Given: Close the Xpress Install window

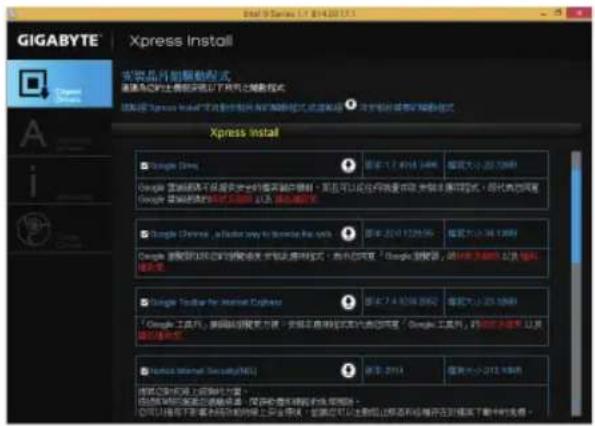Looking at the screenshot, I should [579, 13].
